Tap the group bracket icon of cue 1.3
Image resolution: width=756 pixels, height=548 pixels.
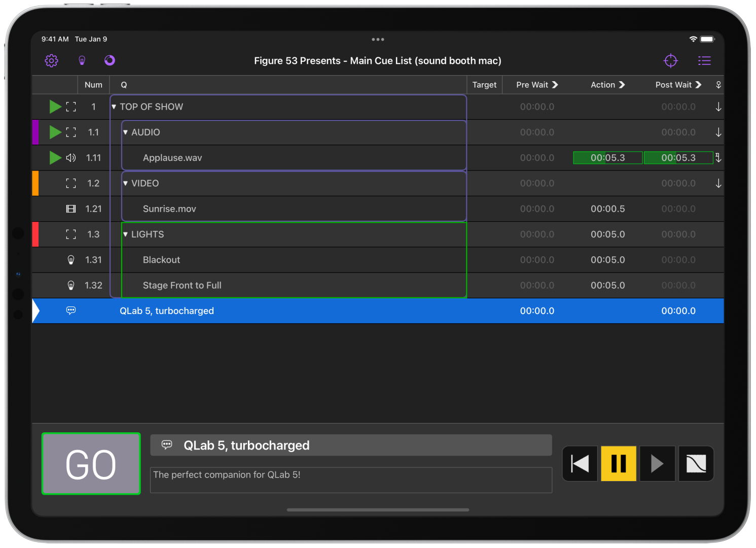[71, 234]
